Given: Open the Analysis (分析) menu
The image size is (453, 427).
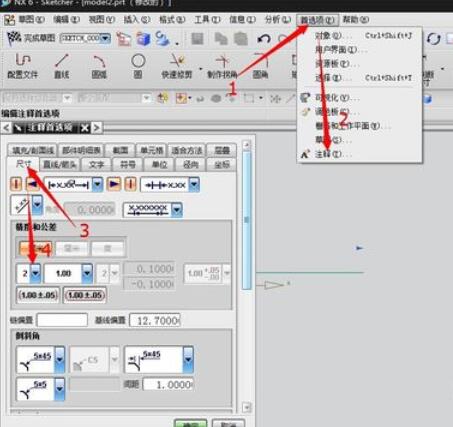Looking at the screenshot, I should click(x=278, y=20).
